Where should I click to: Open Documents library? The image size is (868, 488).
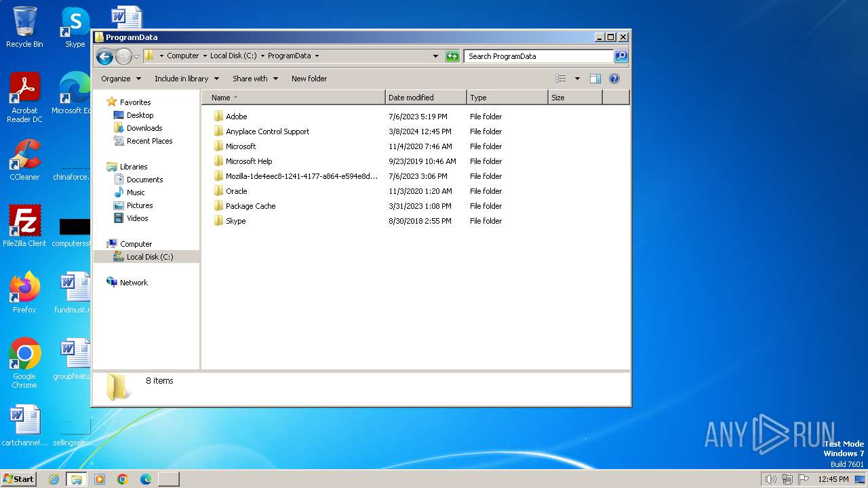(144, 180)
